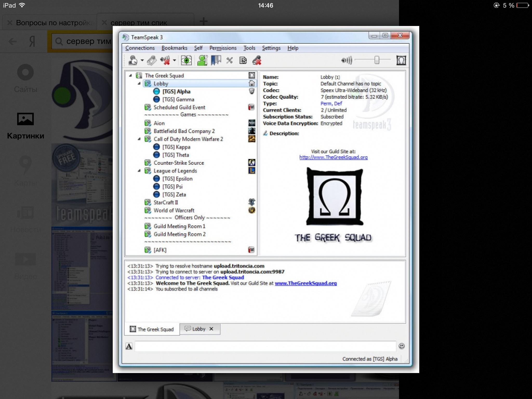Open the emoticon smiley picker
The width and height of the screenshot is (532, 399).
[x=402, y=346]
